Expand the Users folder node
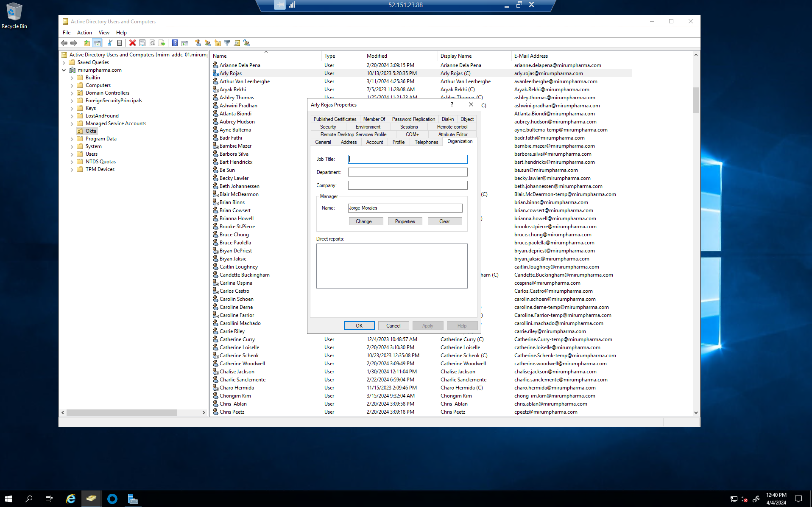The height and width of the screenshot is (507, 812). [x=72, y=154]
